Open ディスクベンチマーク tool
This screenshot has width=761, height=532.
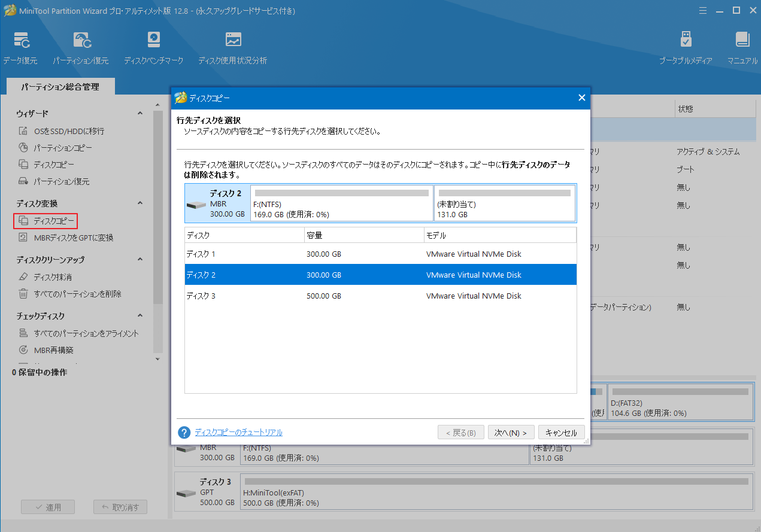[x=153, y=41]
